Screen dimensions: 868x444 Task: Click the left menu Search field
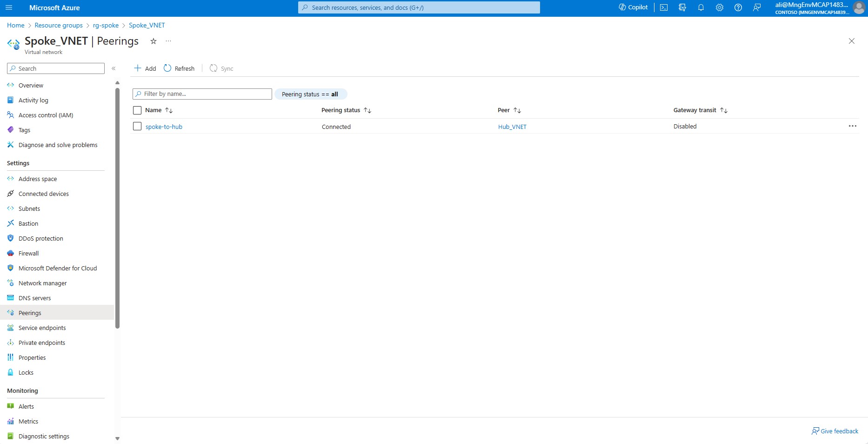tap(56, 68)
